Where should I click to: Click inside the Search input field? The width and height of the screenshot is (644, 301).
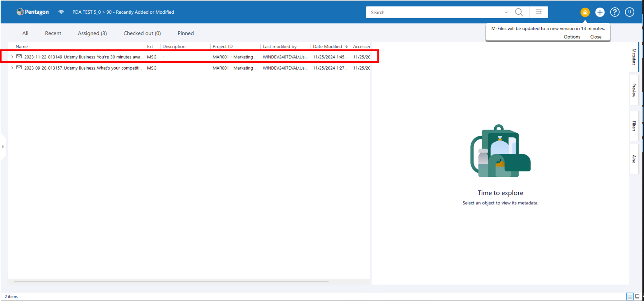click(x=436, y=12)
